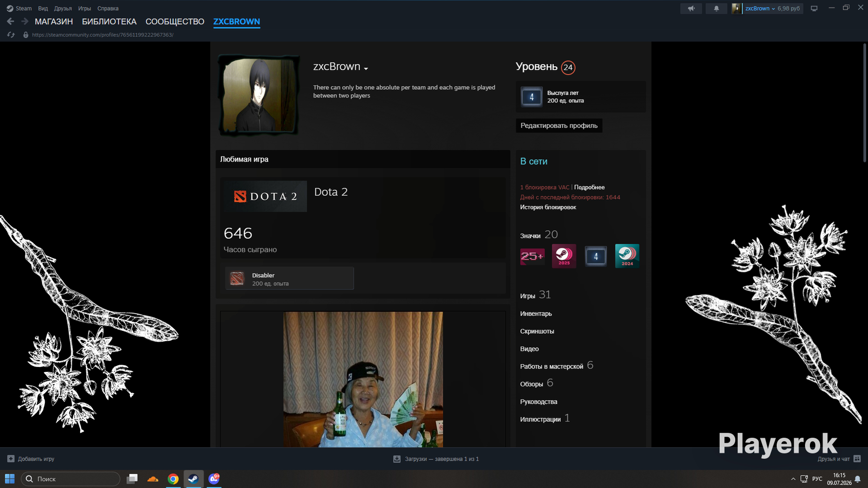Viewport: 868px width, 488px height.
Task: Open История блокировок
Action: (548, 207)
